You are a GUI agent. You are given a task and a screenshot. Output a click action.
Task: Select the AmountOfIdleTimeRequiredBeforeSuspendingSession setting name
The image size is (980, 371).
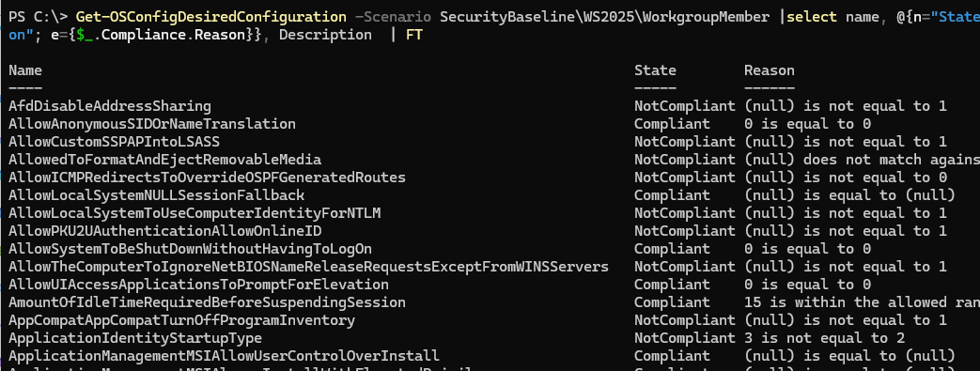click(x=207, y=303)
